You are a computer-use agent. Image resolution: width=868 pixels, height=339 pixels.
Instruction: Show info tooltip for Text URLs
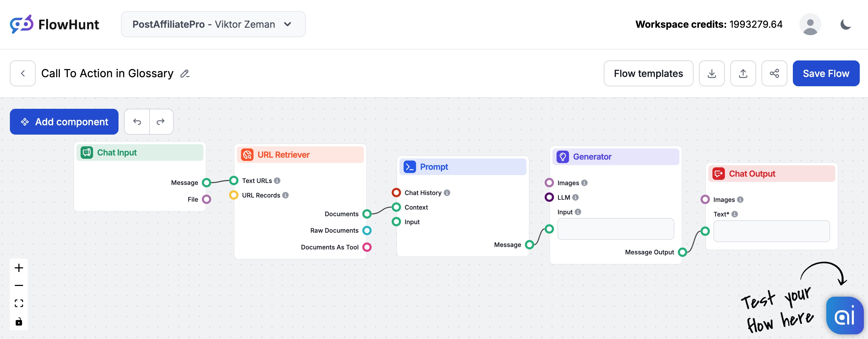277,180
